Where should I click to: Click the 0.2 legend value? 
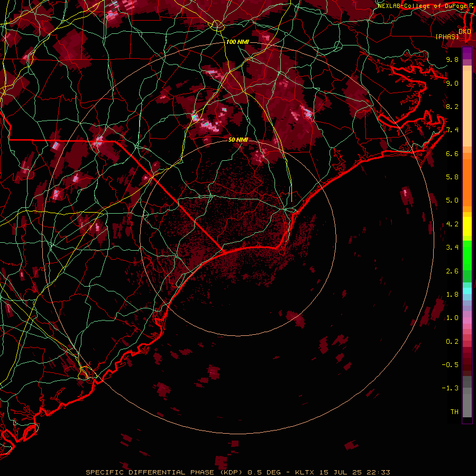pyautogui.click(x=452, y=342)
